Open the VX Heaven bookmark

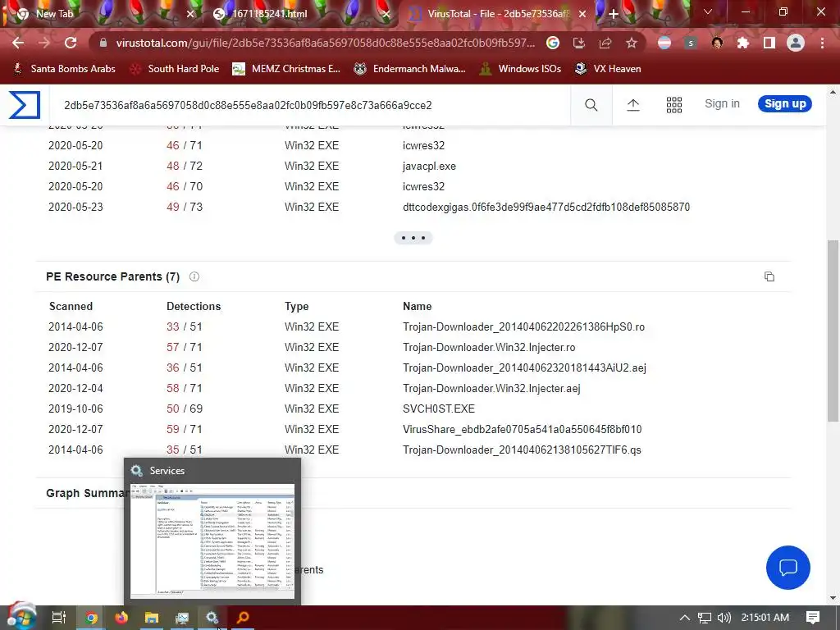(608, 69)
